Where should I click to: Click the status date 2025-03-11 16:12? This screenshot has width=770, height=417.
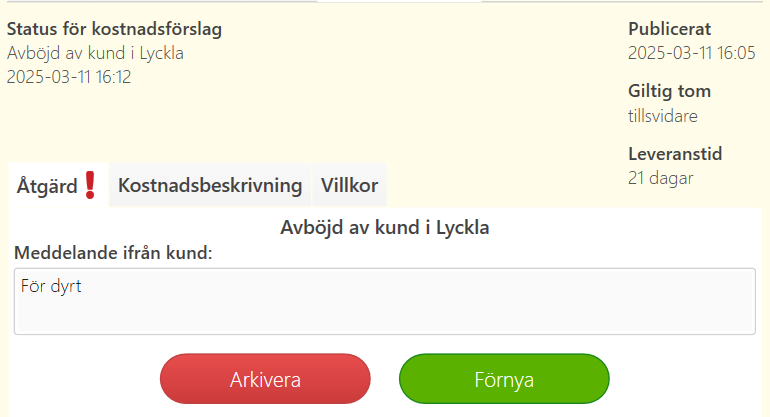pyautogui.click(x=69, y=77)
